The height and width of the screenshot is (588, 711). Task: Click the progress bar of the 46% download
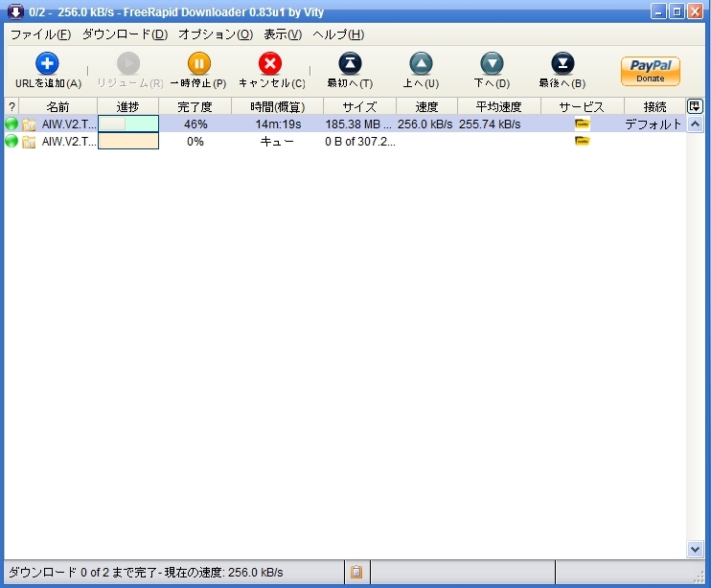click(x=128, y=124)
